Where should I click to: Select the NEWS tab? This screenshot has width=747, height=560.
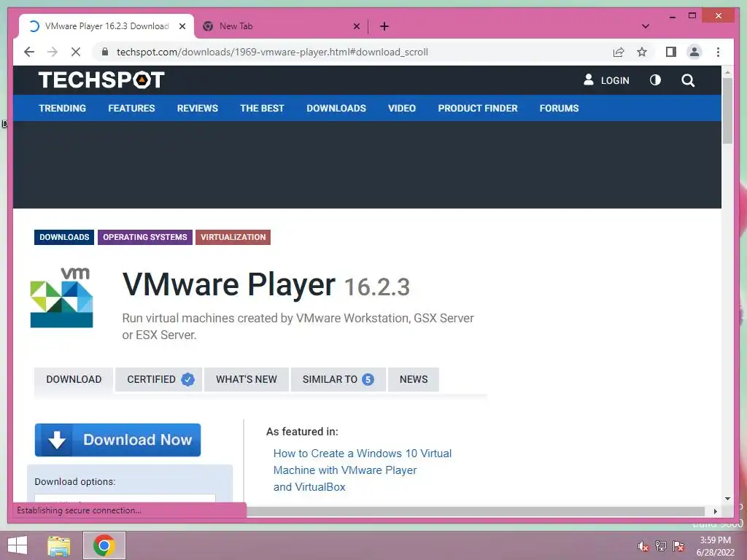[x=414, y=379]
